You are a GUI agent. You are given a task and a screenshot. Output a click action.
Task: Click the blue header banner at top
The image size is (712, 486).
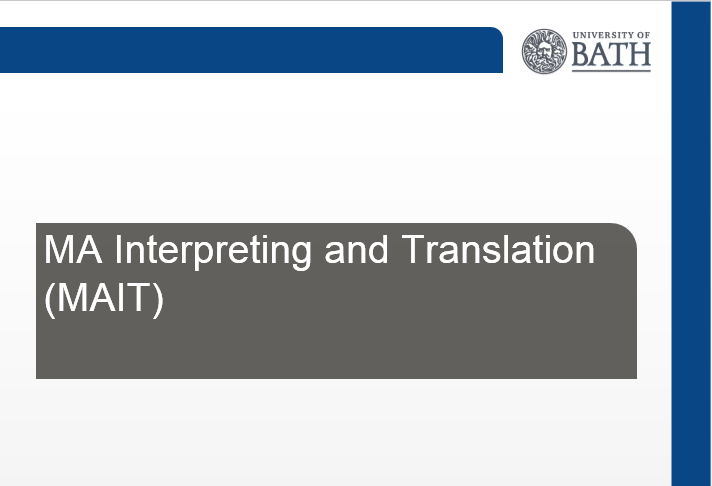(250, 50)
